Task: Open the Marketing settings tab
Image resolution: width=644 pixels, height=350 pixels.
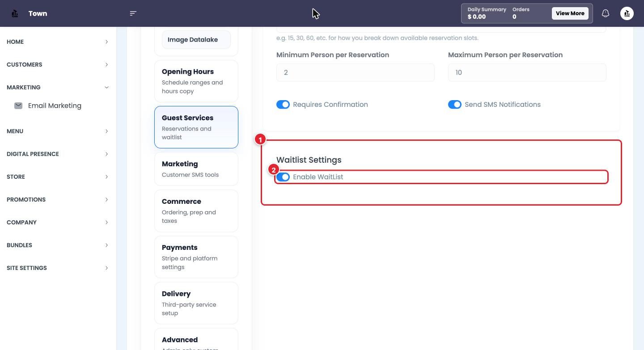Action: [x=196, y=169]
